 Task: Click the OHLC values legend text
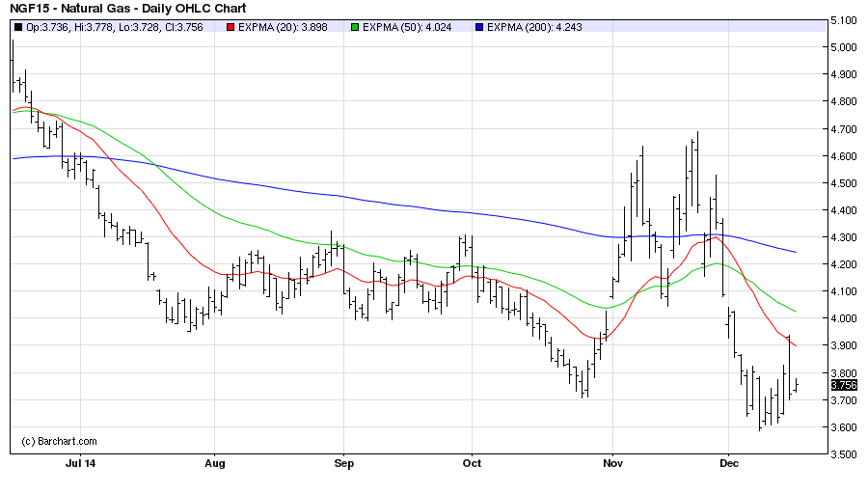click(x=122, y=27)
